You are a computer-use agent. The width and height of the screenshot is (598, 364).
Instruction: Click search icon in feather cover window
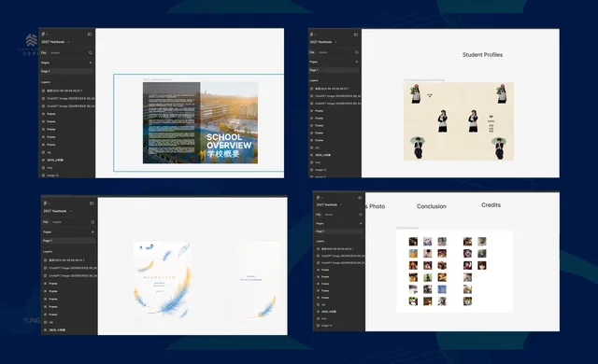pyautogui.click(x=93, y=222)
